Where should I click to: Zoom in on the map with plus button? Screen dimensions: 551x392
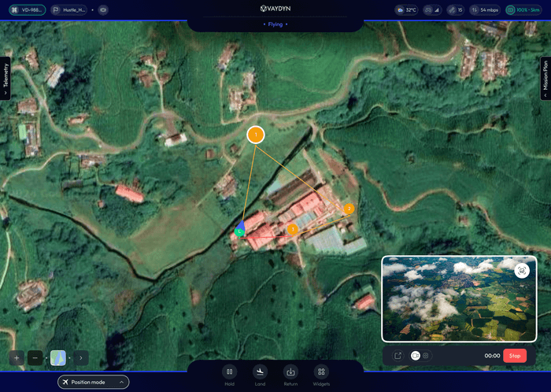click(x=17, y=357)
